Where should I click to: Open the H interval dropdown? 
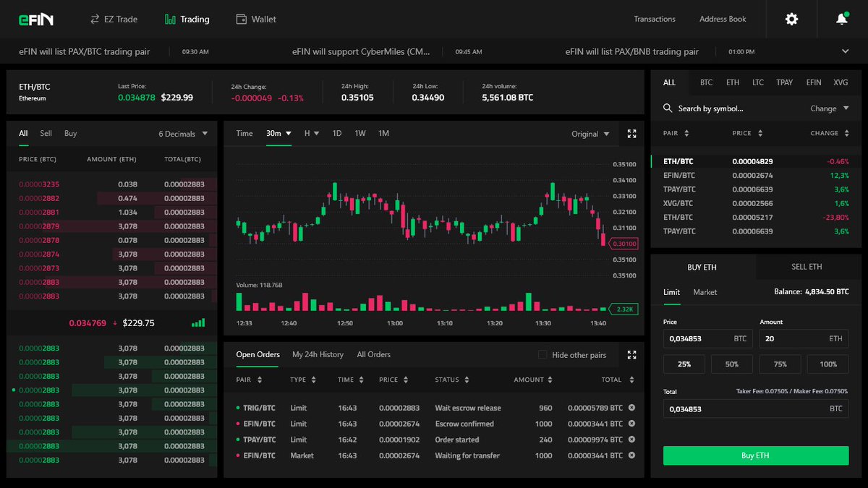[x=312, y=134]
